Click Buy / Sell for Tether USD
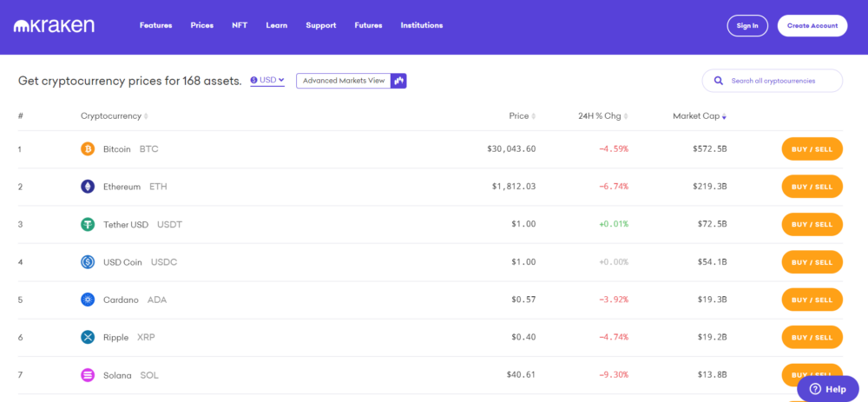 812,224
